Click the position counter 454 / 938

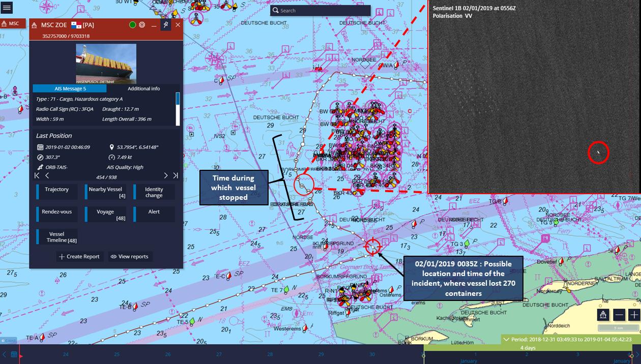(106, 176)
